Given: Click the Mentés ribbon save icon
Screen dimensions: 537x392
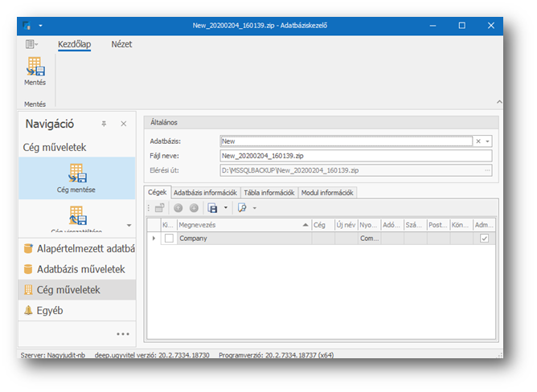Looking at the screenshot, I should [35, 67].
